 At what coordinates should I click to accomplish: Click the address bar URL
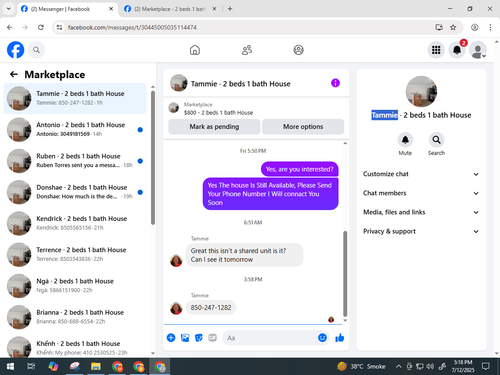click(132, 27)
